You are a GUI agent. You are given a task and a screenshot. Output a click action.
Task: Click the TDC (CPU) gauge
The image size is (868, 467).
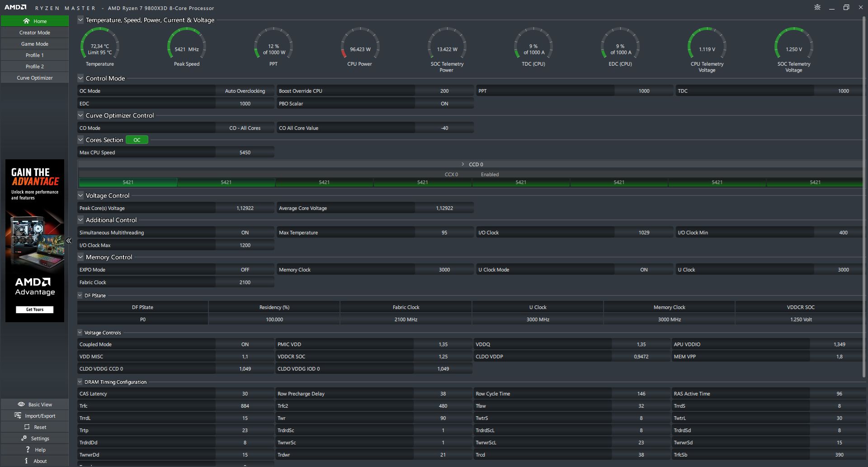coord(533,47)
